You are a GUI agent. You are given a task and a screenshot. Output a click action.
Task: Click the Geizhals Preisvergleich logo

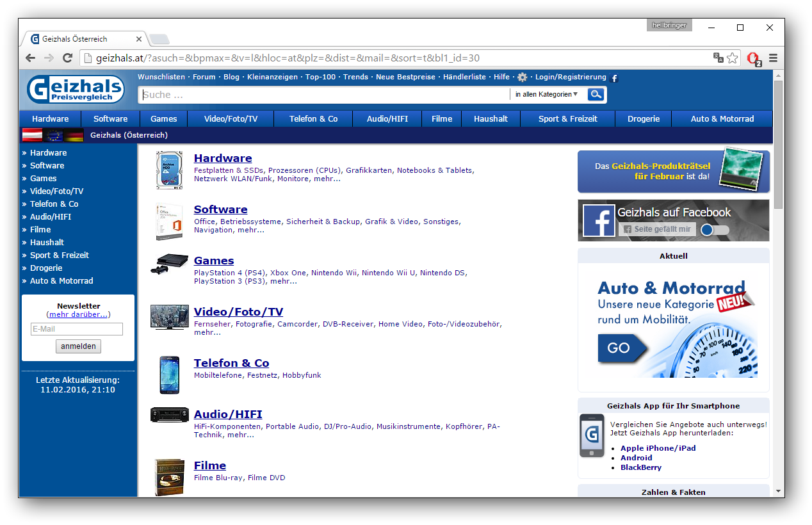tap(76, 89)
